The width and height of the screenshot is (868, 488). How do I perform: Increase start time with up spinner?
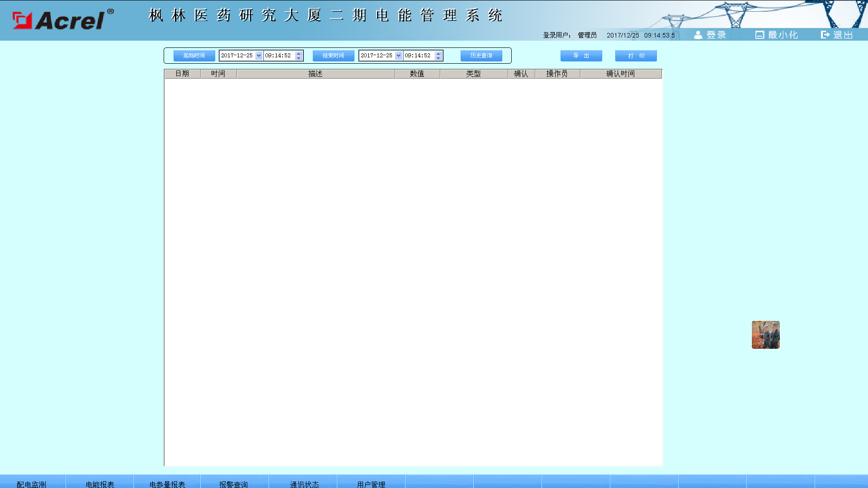tap(298, 53)
